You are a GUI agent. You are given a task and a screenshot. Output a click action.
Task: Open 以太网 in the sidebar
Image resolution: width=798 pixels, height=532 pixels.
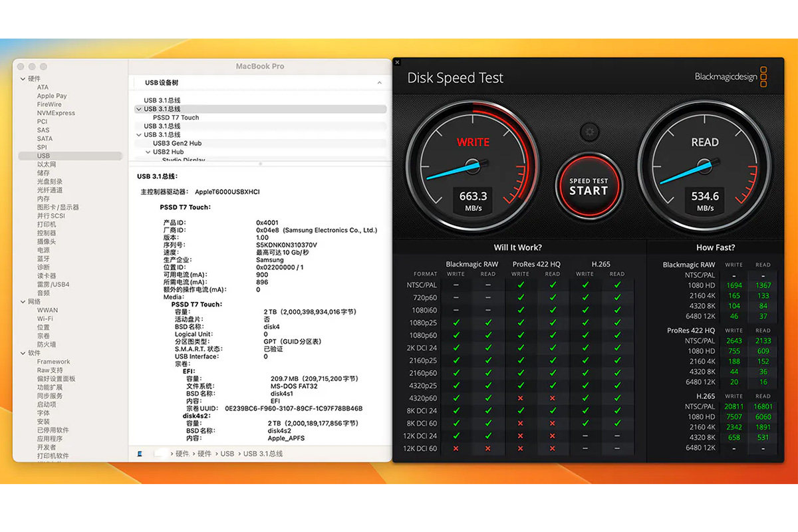47,164
